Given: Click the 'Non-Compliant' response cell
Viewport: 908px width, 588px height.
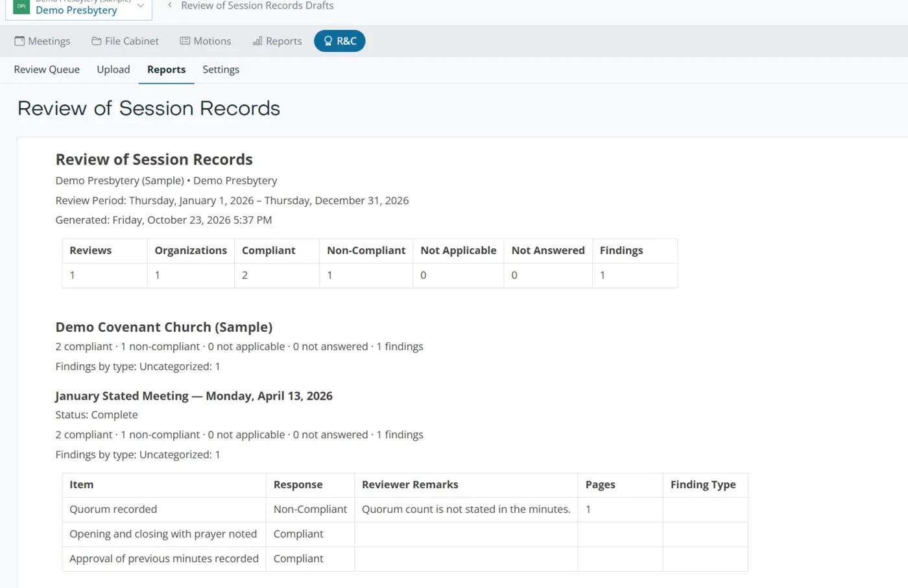Looking at the screenshot, I should coord(310,510).
